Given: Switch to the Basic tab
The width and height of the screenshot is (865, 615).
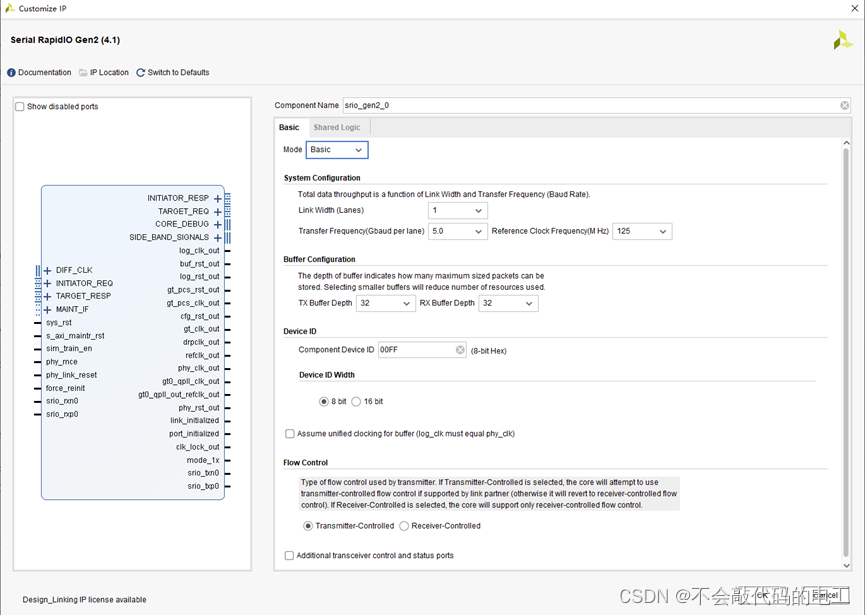Looking at the screenshot, I should [x=289, y=127].
